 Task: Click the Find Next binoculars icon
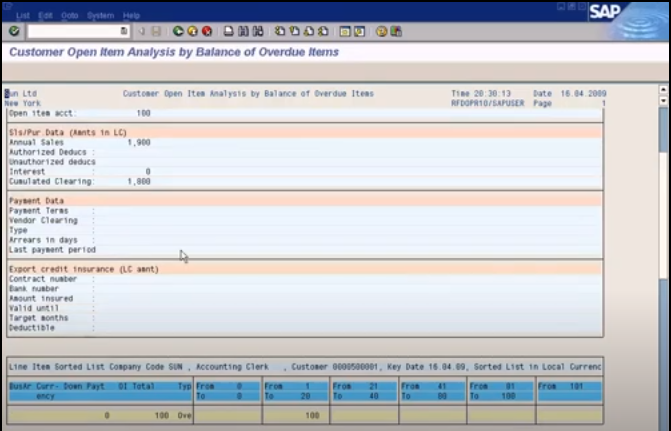(x=258, y=31)
